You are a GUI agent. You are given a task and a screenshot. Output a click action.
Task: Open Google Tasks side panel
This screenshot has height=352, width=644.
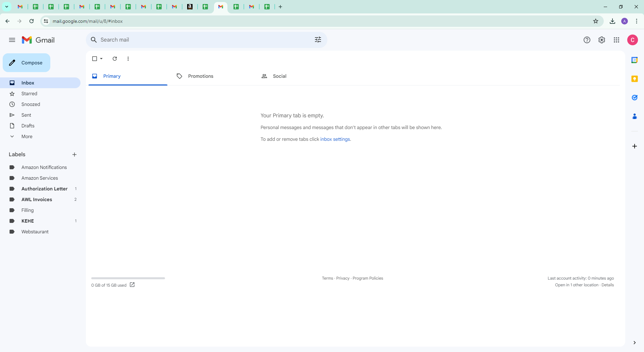635,98
